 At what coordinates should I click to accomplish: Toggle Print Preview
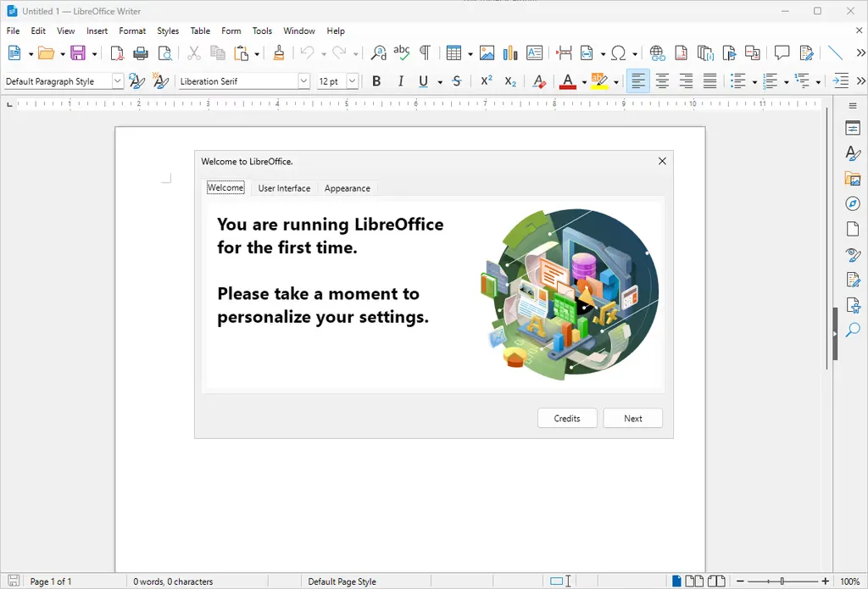point(164,53)
